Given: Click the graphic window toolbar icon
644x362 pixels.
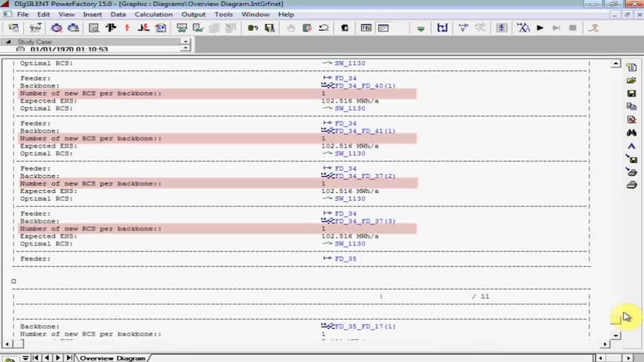Looking at the screenshot, I should click(x=383, y=28).
